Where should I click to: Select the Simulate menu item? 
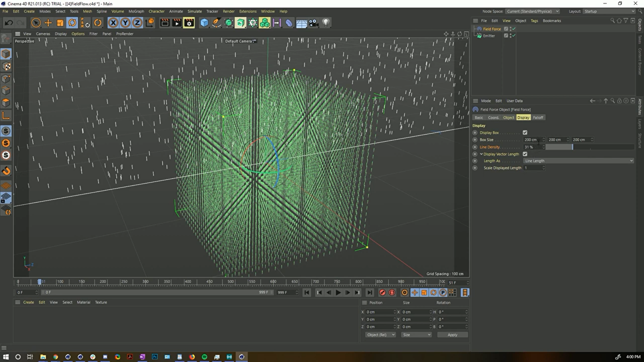click(194, 11)
